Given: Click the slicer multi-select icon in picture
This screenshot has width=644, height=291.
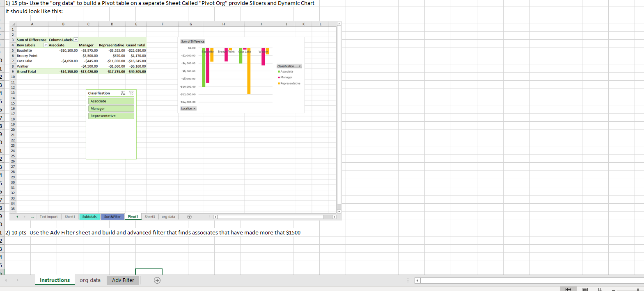Looking at the screenshot, I should 123,93.
